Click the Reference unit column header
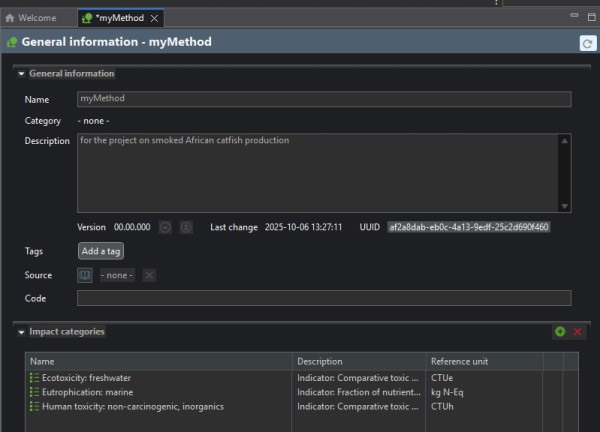 click(x=458, y=361)
